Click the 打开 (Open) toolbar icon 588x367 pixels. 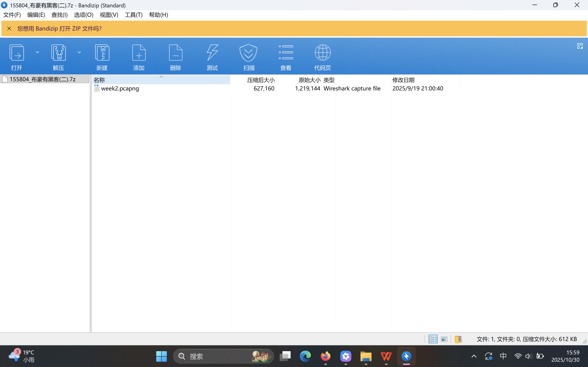pyautogui.click(x=17, y=52)
